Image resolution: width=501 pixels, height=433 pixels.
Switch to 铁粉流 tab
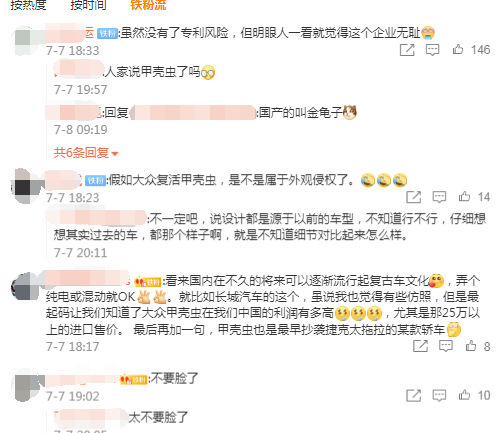148,5
